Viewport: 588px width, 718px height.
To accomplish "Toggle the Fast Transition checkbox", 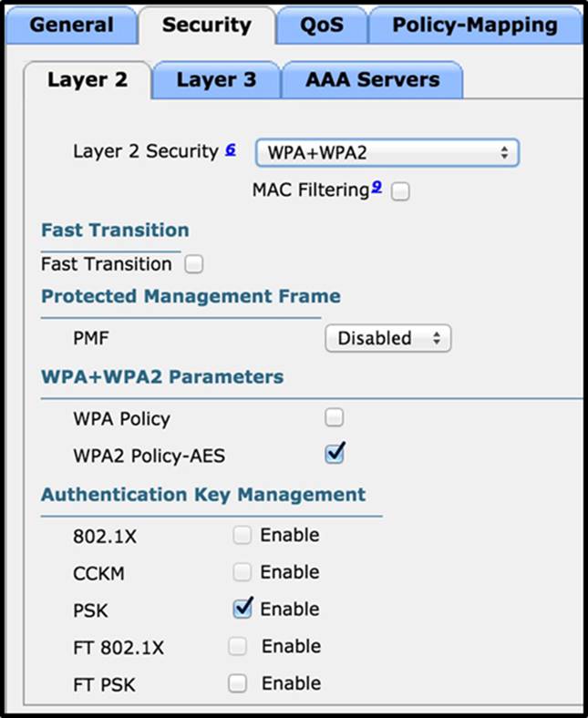I will (x=194, y=264).
